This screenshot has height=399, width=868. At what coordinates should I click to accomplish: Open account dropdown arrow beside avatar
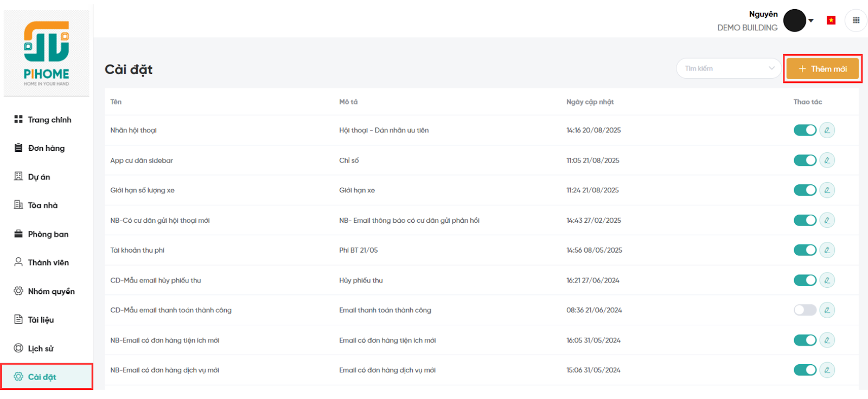(x=811, y=21)
